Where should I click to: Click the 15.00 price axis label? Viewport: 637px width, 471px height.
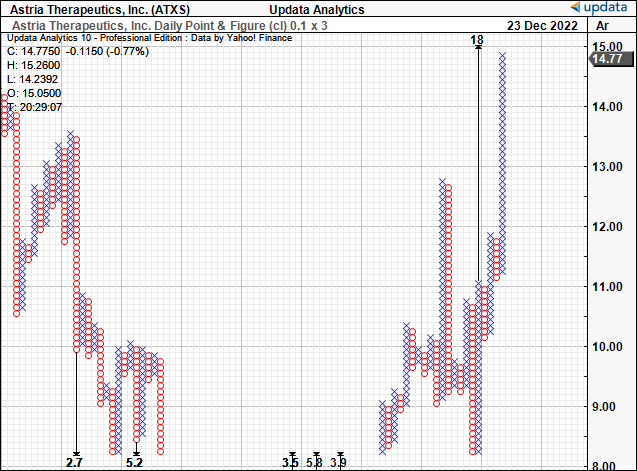pos(607,46)
